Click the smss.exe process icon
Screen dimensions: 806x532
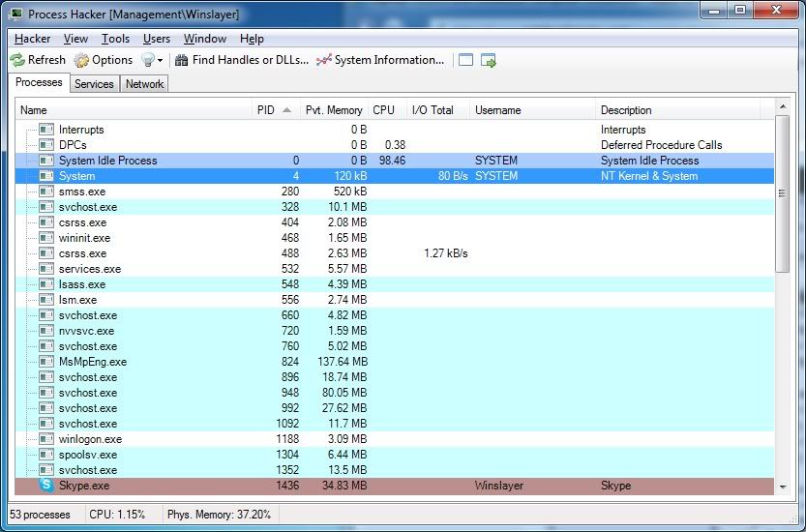pos(46,192)
